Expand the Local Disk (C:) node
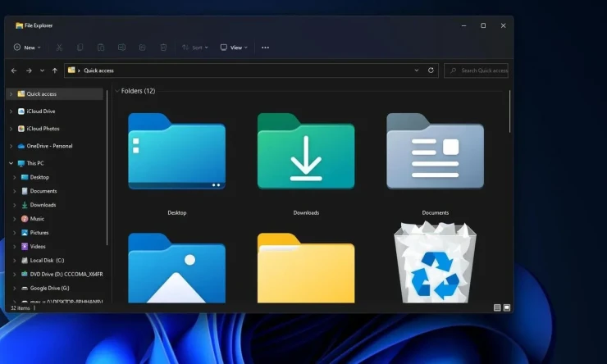This screenshot has width=607, height=364. point(15,261)
